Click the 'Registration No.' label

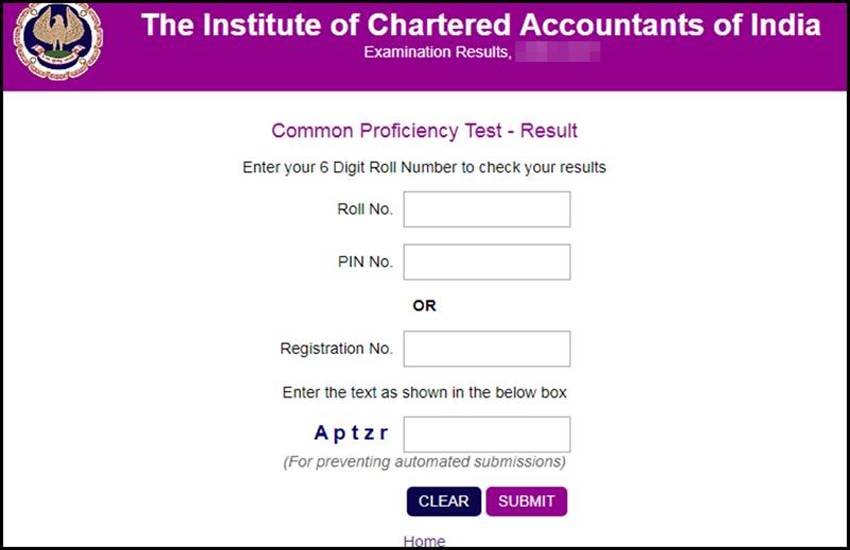[336, 349]
